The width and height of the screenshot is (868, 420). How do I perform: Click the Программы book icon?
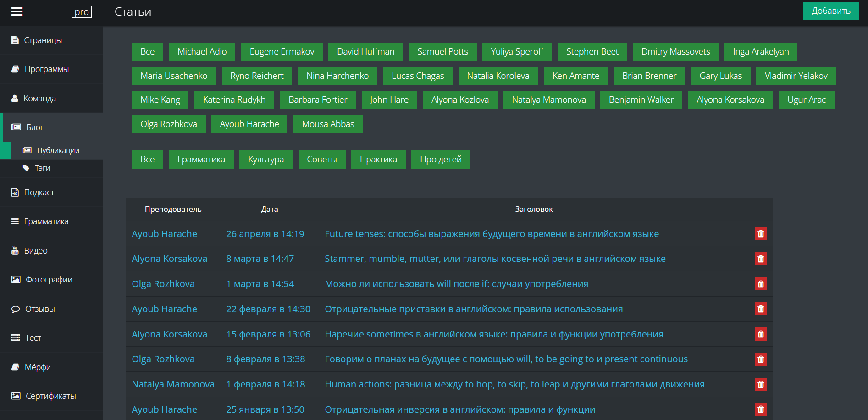tap(15, 69)
